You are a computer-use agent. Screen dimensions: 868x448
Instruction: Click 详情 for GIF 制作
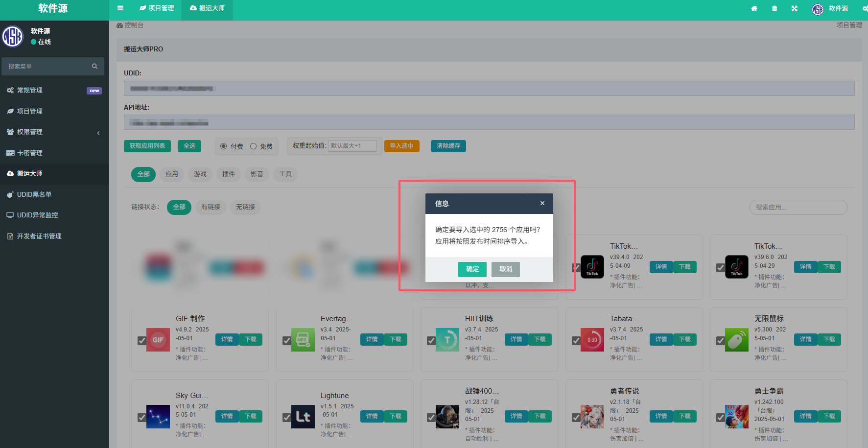pos(227,339)
